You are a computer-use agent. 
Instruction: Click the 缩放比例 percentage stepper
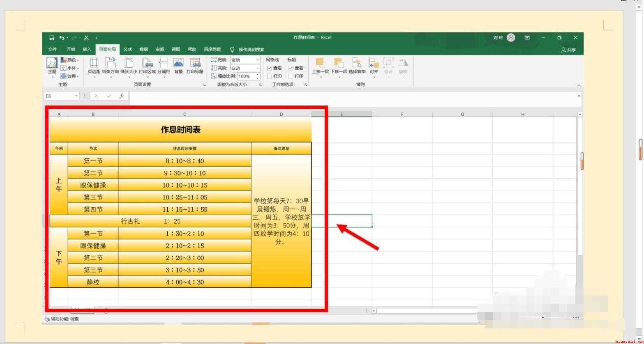(258, 76)
